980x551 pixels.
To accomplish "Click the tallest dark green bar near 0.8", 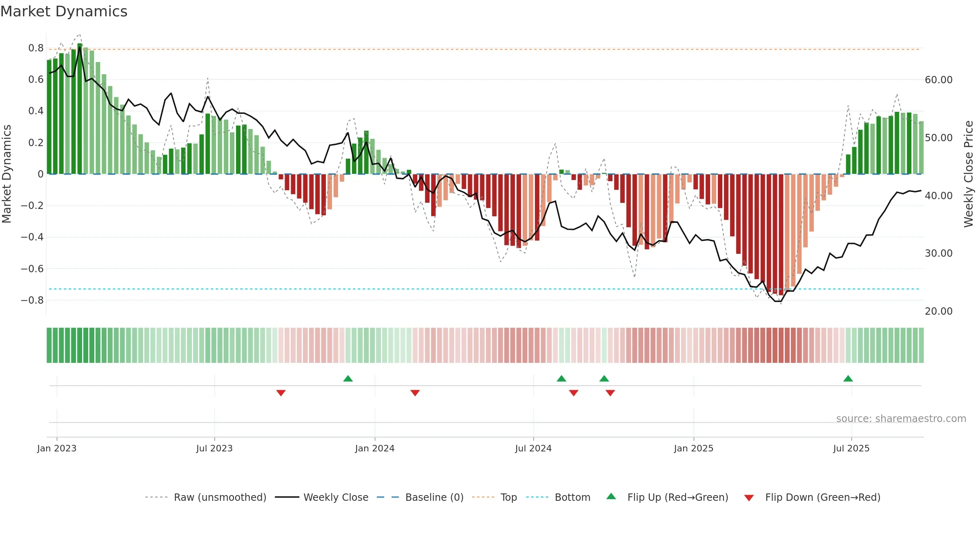I will click(80, 109).
